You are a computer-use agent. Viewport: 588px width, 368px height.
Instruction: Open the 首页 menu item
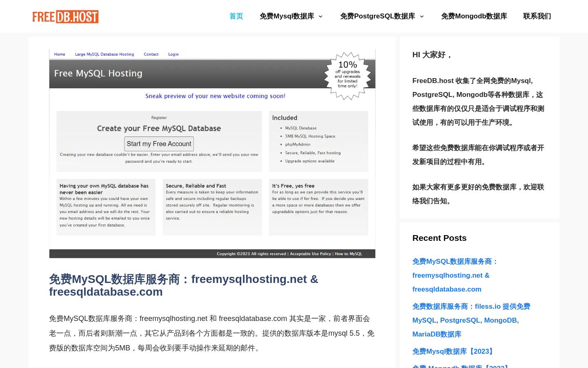(x=236, y=16)
